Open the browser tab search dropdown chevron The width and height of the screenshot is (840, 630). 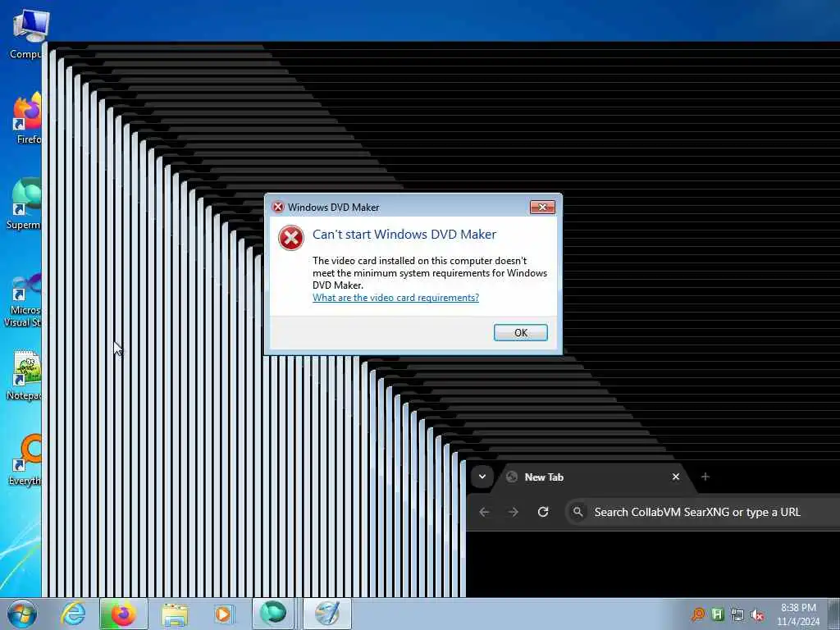pos(482,477)
